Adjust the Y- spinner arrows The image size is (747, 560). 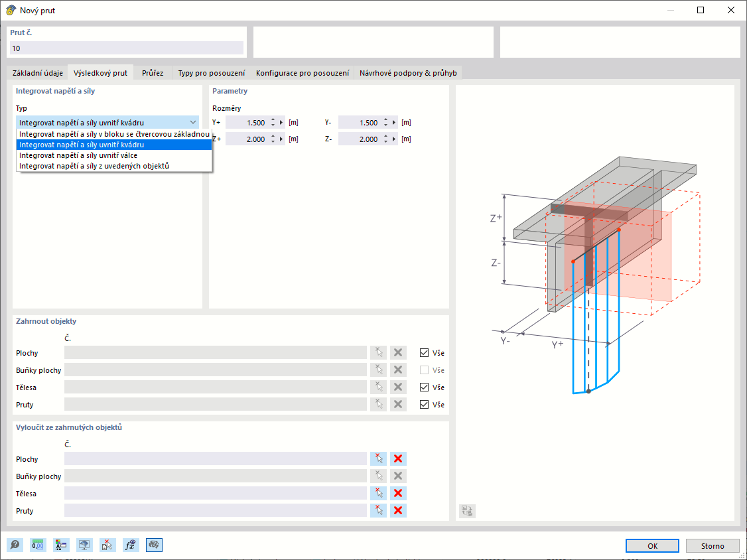pos(385,123)
